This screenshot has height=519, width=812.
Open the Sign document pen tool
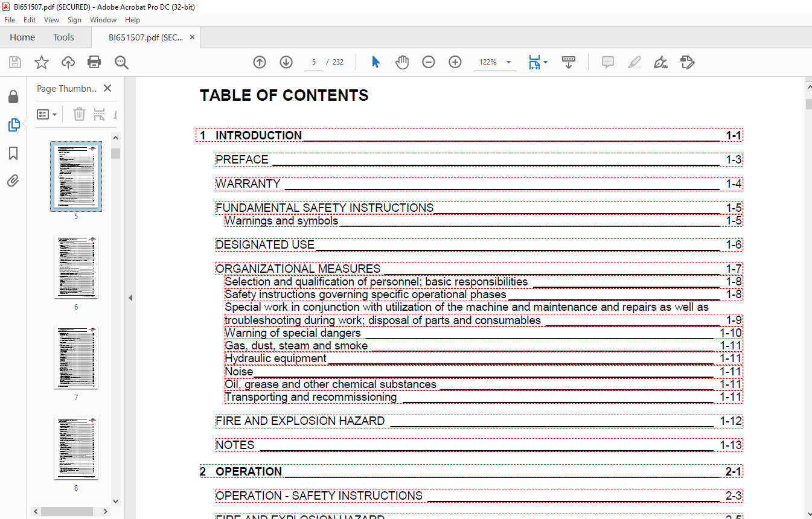pos(660,62)
